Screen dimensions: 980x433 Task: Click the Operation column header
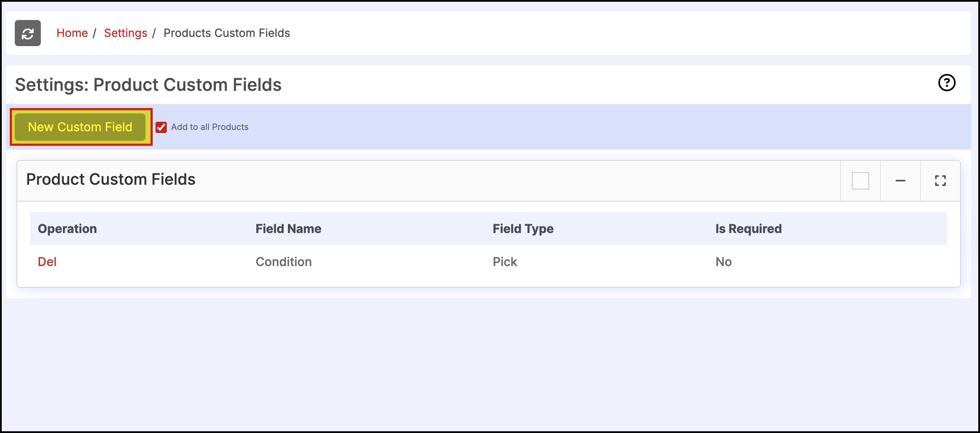tap(67, 229)
